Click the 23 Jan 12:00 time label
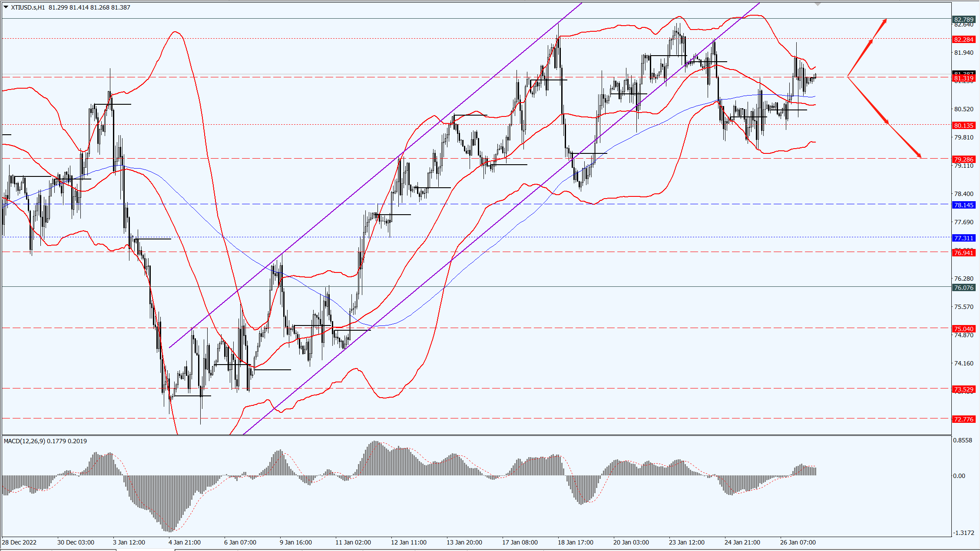The height and width of the screenshot is (551, 980). (687, 542)
